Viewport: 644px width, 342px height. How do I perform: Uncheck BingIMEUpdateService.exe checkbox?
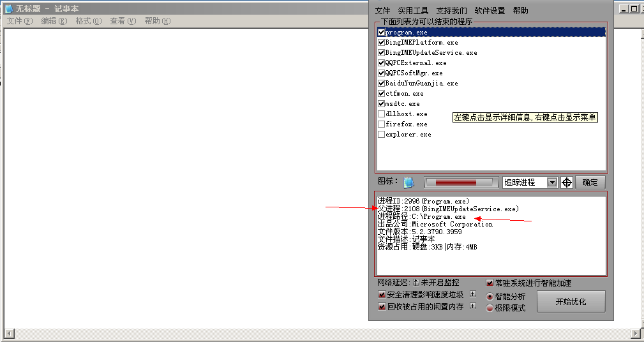click(381, 52)
